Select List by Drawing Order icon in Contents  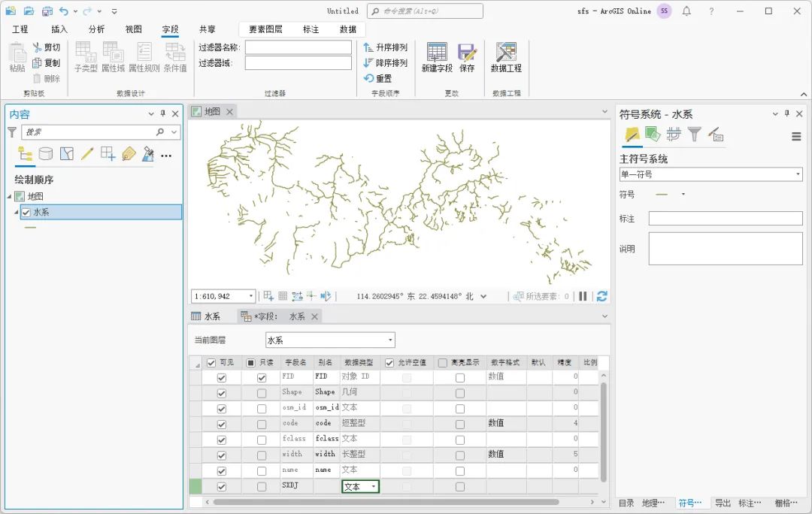click(x=25, y=154)
